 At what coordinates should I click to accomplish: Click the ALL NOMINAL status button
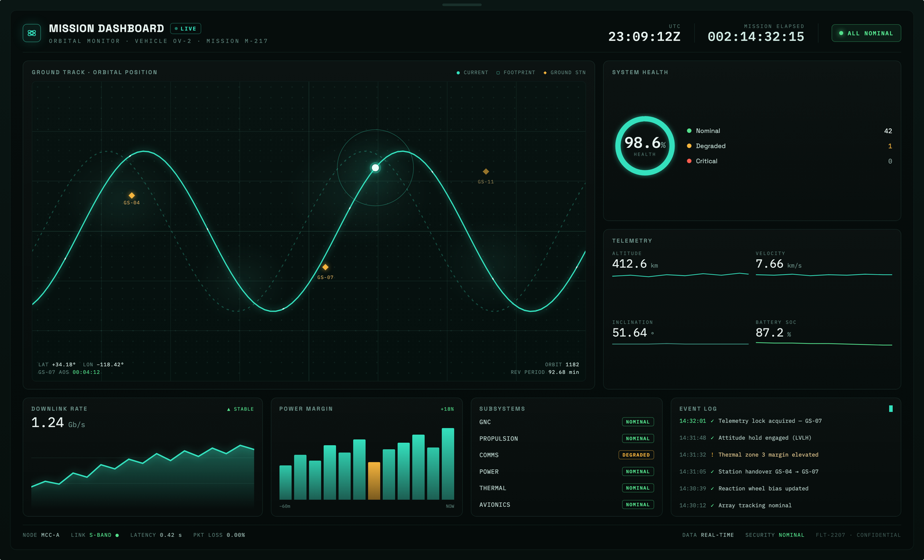pyautogui.click(x=866, y=33)
